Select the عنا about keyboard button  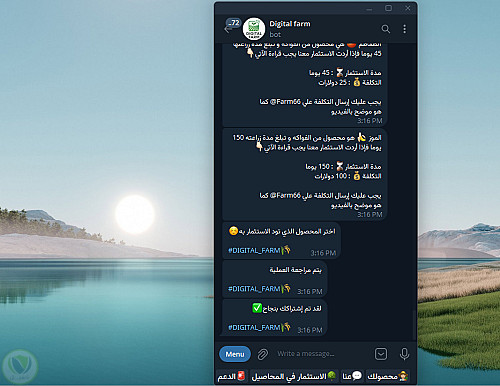[x=352, y=377]
